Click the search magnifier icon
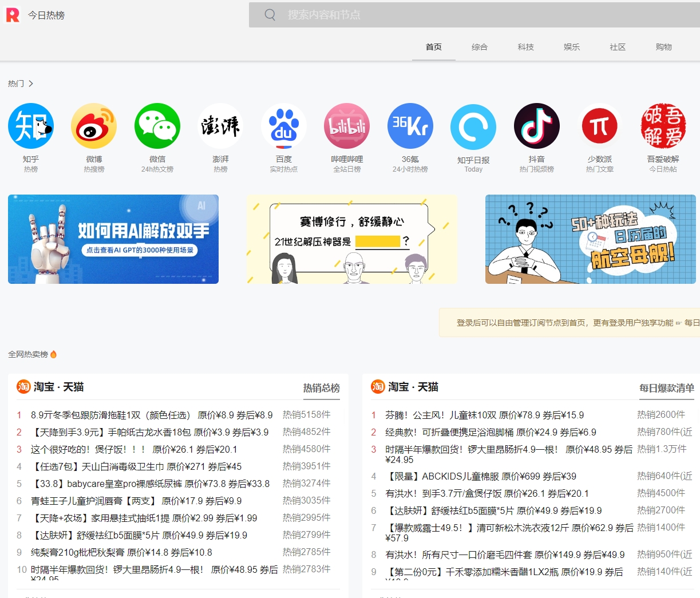The height and width of the screenshot is (598, 700). click(270, 15)
